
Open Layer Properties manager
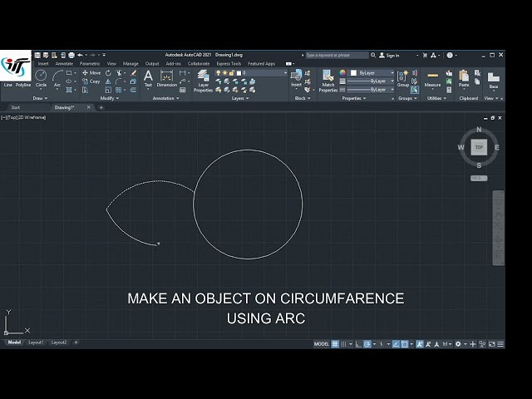pos(203,81)
